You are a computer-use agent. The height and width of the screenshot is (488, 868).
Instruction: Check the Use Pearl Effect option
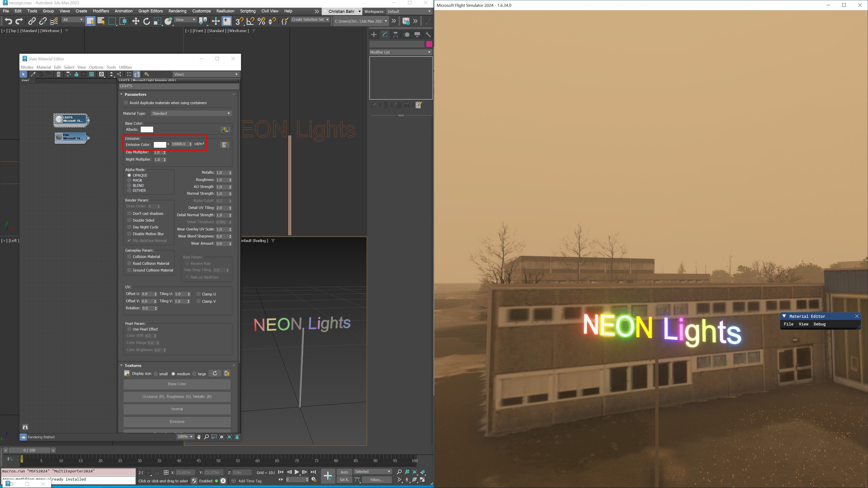point(129,329)
